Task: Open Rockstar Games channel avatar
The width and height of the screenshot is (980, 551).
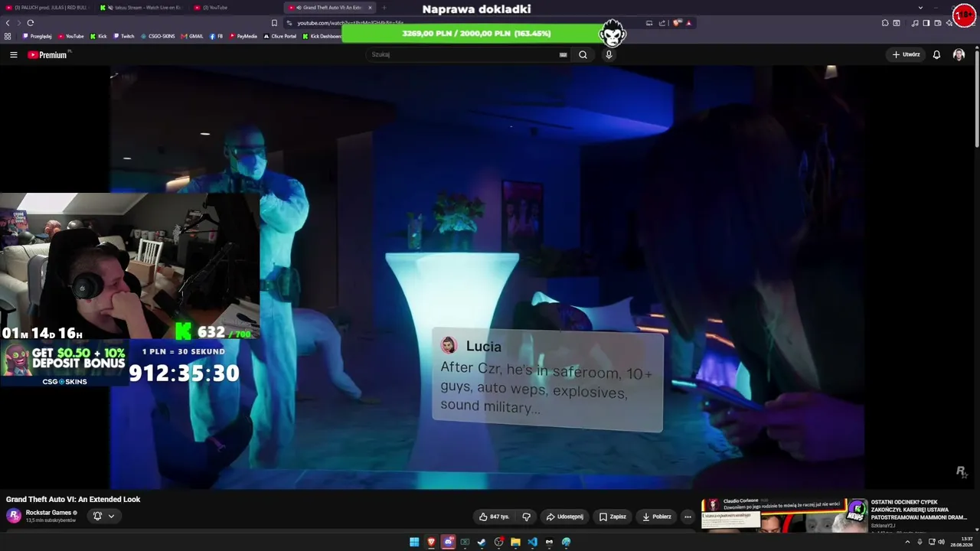Action: click(14, 516)
